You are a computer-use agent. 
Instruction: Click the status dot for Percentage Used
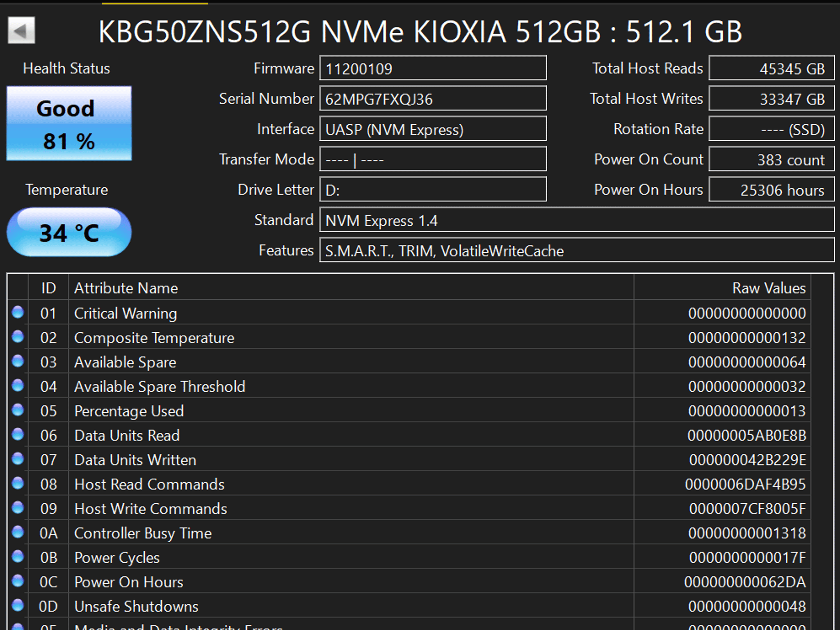point(18,410)
